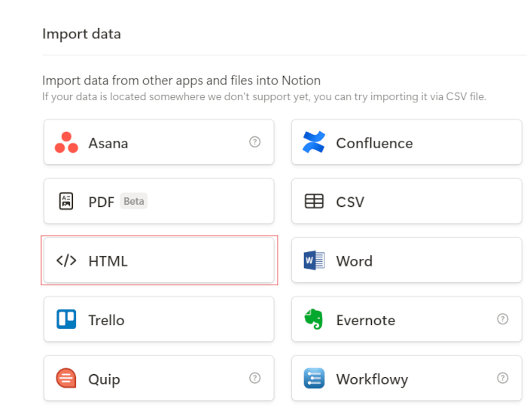Open help for Evernote import
Image resolution: width=527 pixels, height=420 pixels.
[x=502, y=319]
